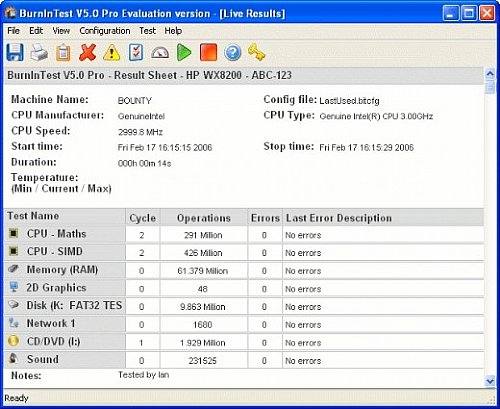Select the 2D Graphics row label
This screenshot has width=500, height=409.
click(x=56, y=287)
